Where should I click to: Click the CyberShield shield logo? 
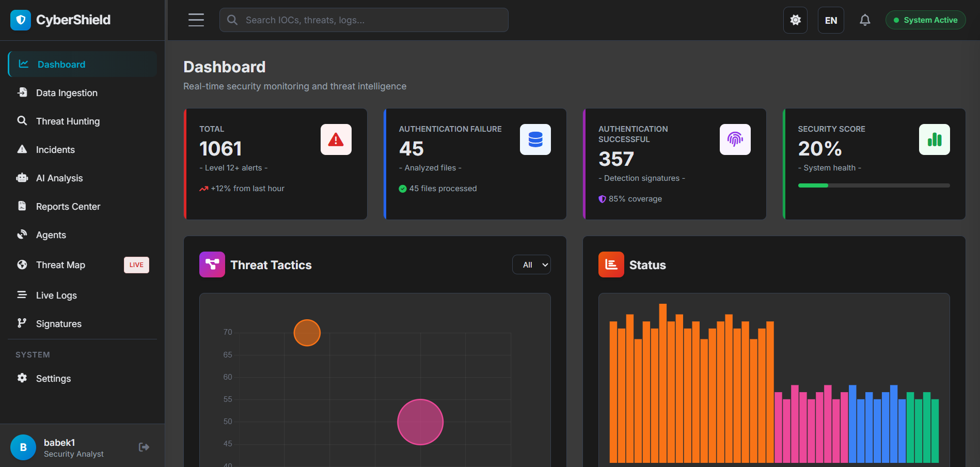(x=21, y=20)
